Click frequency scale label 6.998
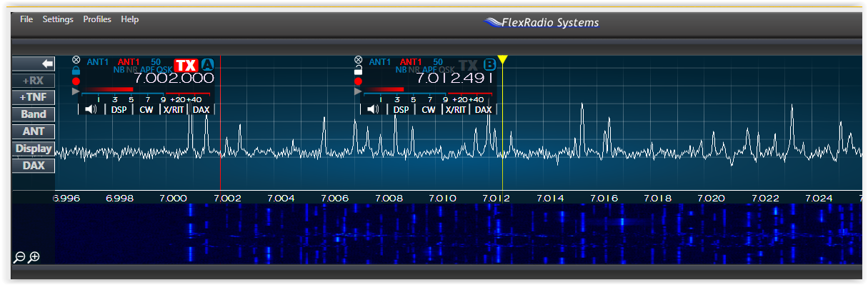Screen dimensions: 868x285 click(x=119, y=198)
